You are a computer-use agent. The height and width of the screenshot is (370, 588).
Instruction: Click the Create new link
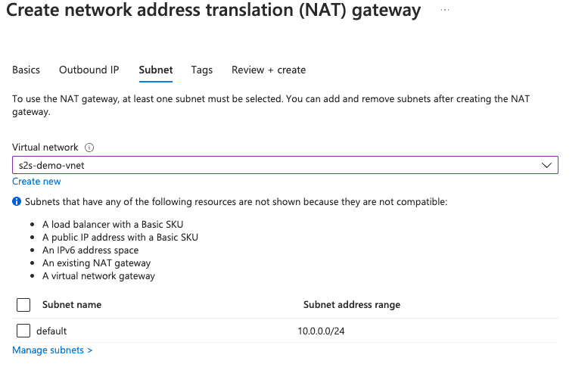36,182
